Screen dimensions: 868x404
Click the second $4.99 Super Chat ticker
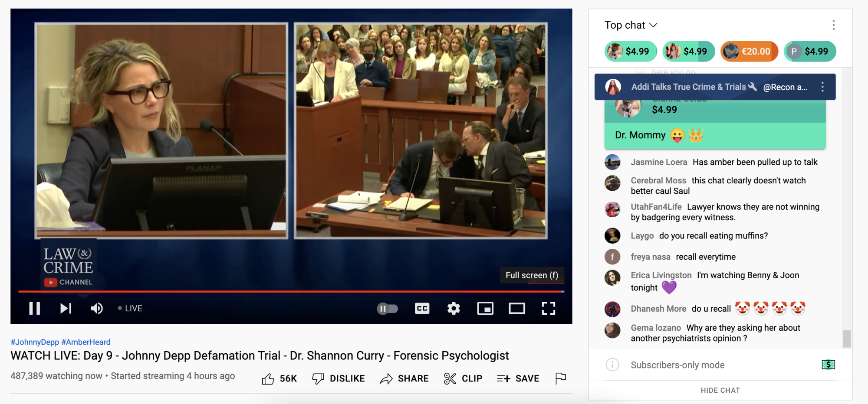pyautogui.click(x=689, y=51)
